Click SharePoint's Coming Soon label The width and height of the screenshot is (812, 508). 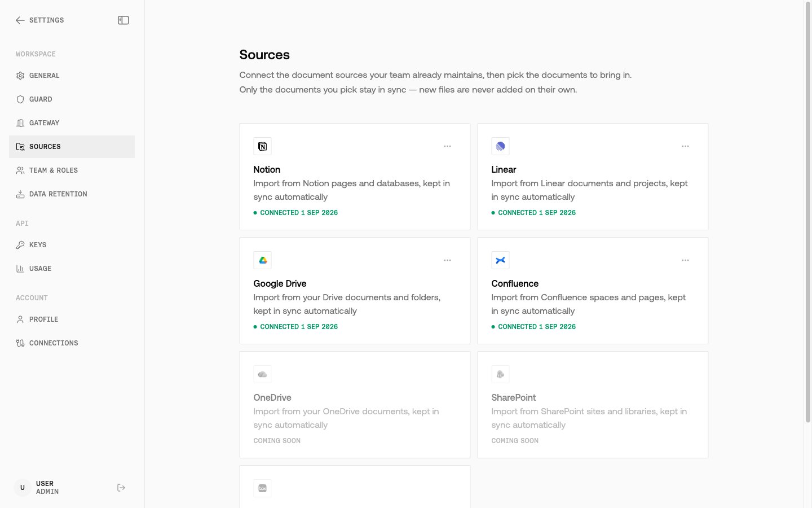coord(515,441)
